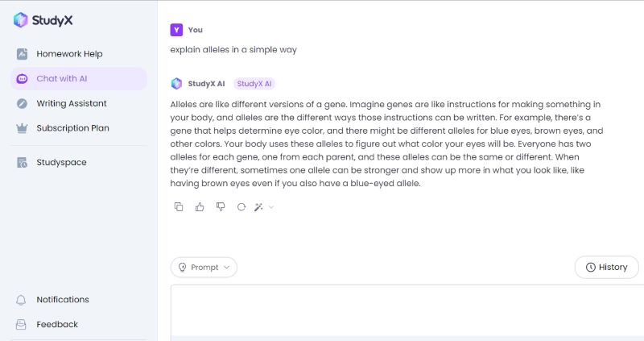This screenshot has width=644, height=341.
Task: Expand the chevron beside the magic wand
Action: pos(271,207)
